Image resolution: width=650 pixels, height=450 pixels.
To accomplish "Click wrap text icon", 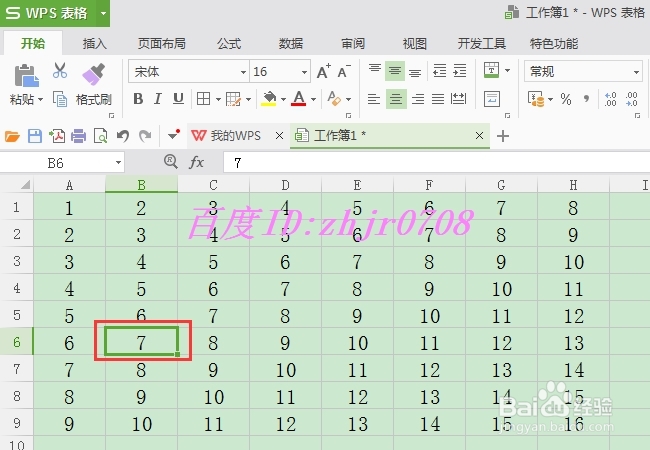I will (x=492, y=99).
